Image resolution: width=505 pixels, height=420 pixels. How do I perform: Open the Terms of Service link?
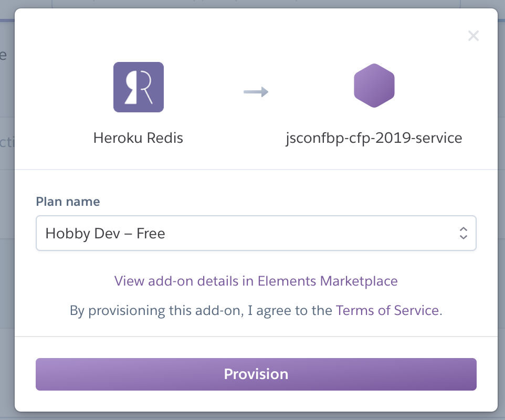[387, 310]
